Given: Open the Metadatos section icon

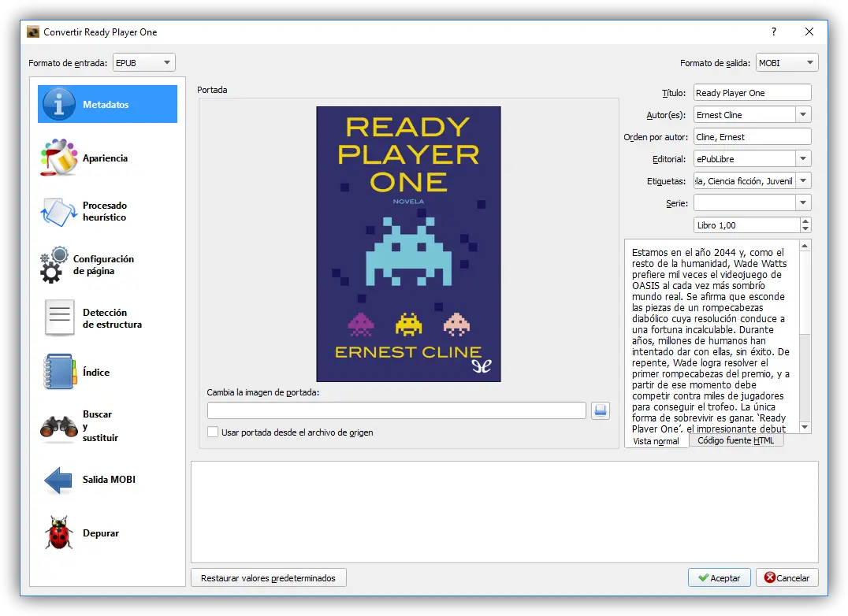Looking at the screenshot, I should tap(59, 104).
